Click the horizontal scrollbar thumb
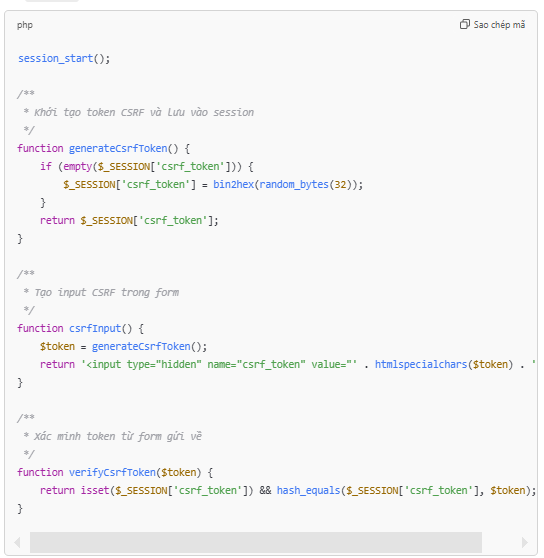 point(255,542)
